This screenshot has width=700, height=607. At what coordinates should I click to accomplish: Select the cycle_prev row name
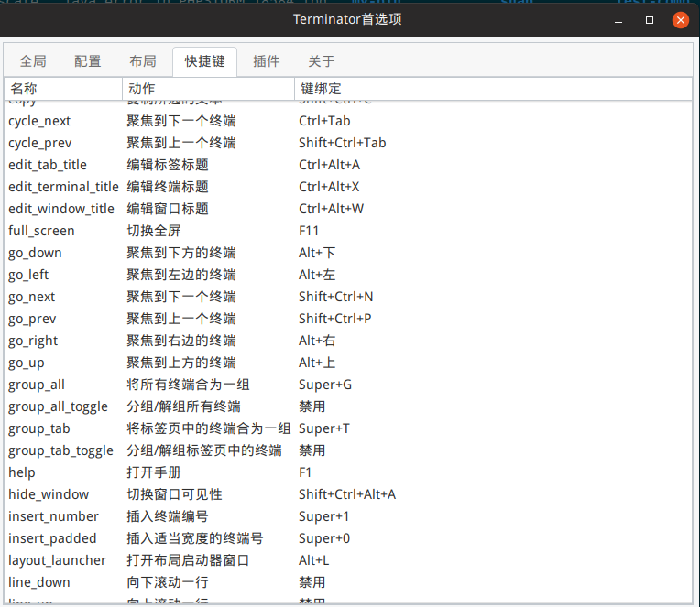[39, 143]
